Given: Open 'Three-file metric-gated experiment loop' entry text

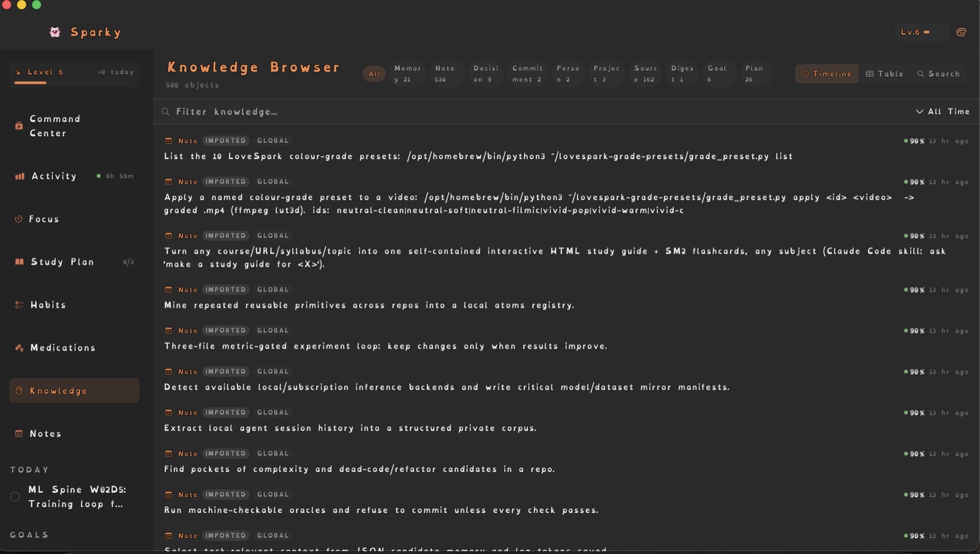Looking at the screenshot, I should click(x=386, y=346).
